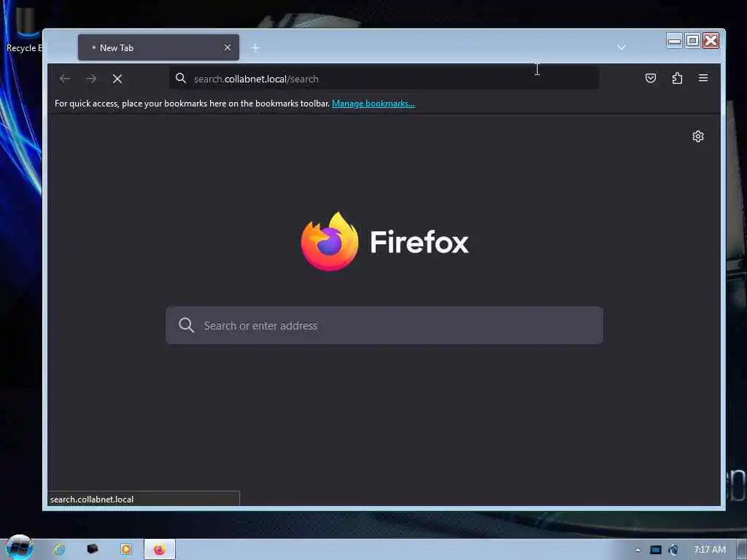Click the tray volume/network icon

(x=673, y=550)
